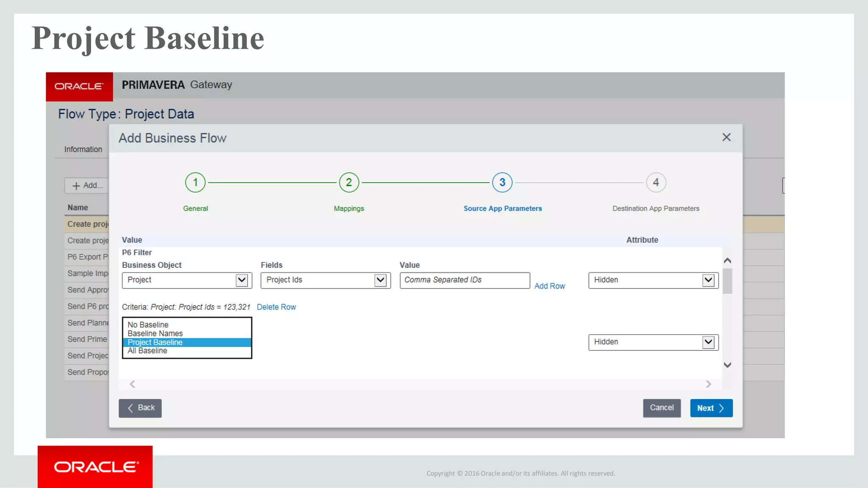Expand the second Hidden attribute dropdown
Image resolution: width=868 pixels, height=488 pixels.
(708, 342)
